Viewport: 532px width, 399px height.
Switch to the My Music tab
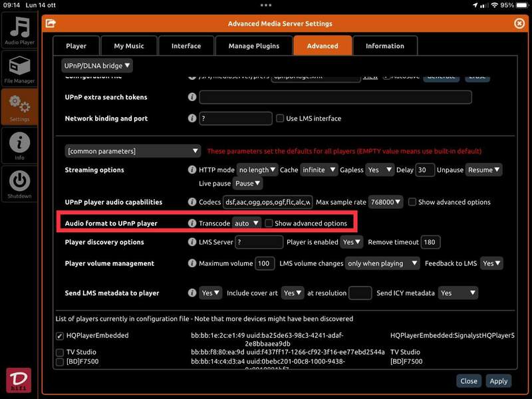pyautogui.click(x=128, y=46)
